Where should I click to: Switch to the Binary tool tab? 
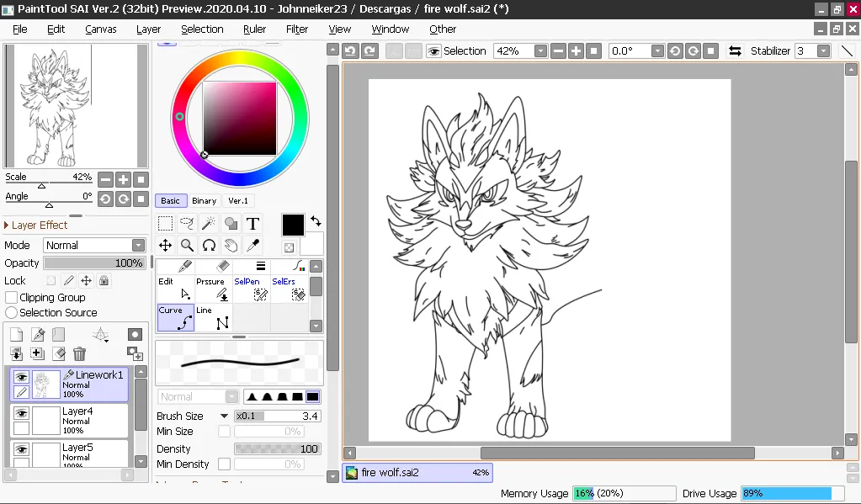(x=204, y=201)
